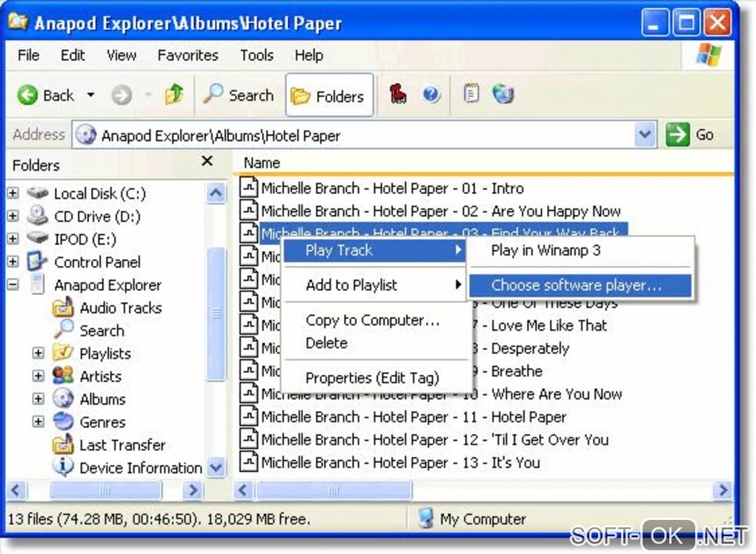
Task: Open the Back history dropdown arrow
Action: (x=90, y=94)
